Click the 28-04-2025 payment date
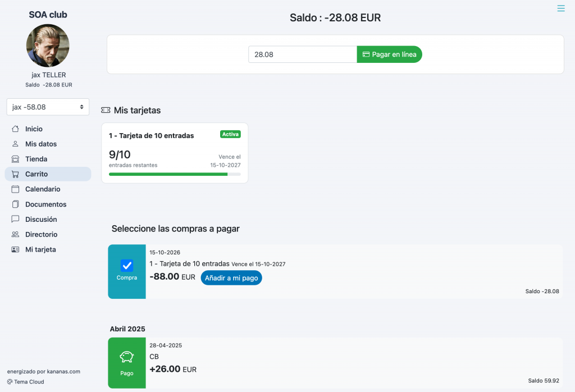The width and height of the screenshot is (575, 392). coord(166,345)
